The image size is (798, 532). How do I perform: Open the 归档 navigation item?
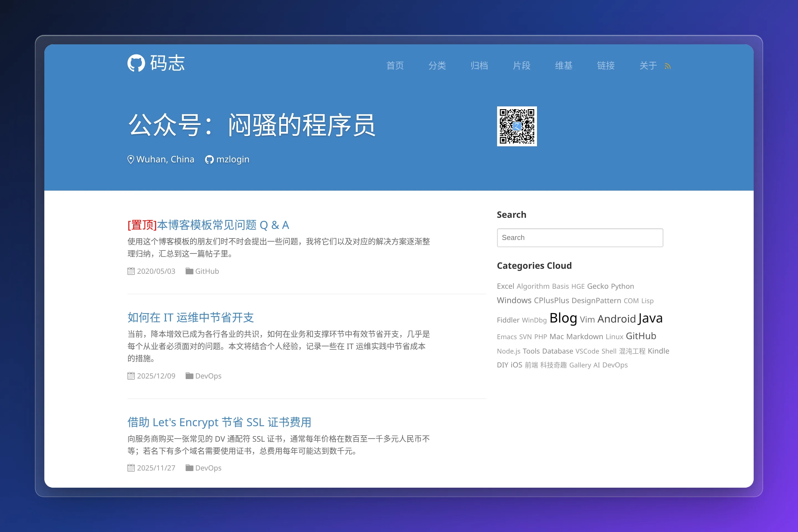[x=479, y=65]
